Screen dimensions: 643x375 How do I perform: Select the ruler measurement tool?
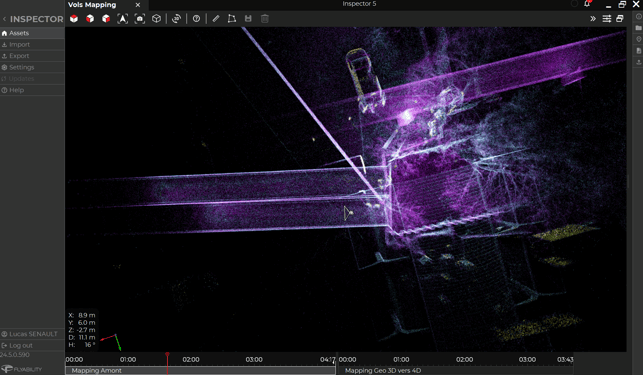[x=216, y=18]
